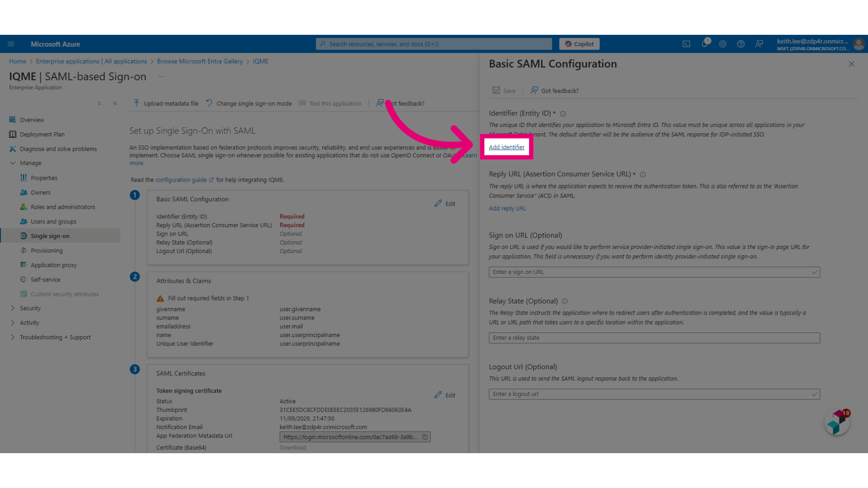Select Single sign-on in the sidebar
Viewport: 868px width, 488px height.
tap(50, 235)
